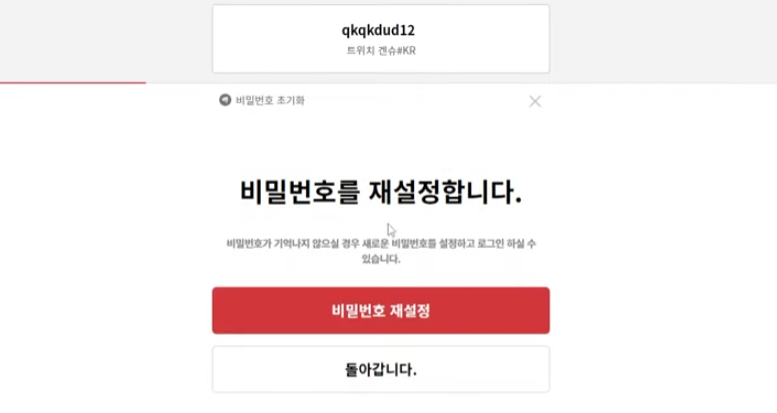
Task: Close the password reset panel with X
Action: (x=535, y=102)
